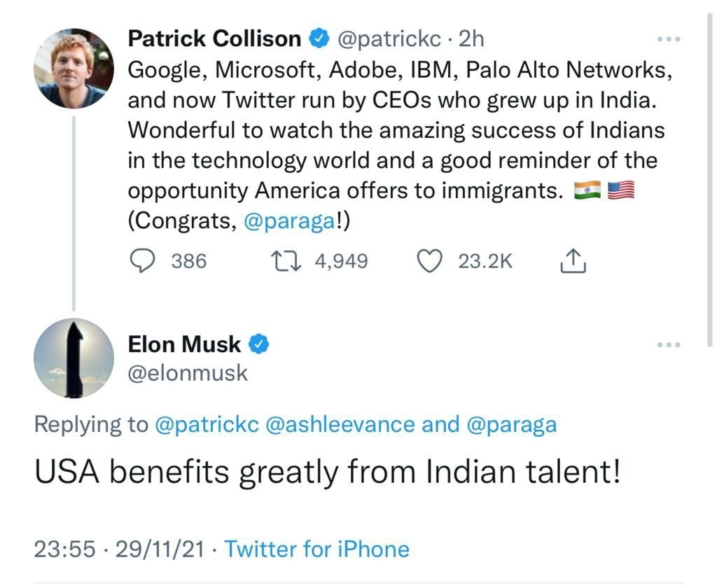Like Patrick Collison's tweet
The image size is (717, 588).
pos(429,261)
